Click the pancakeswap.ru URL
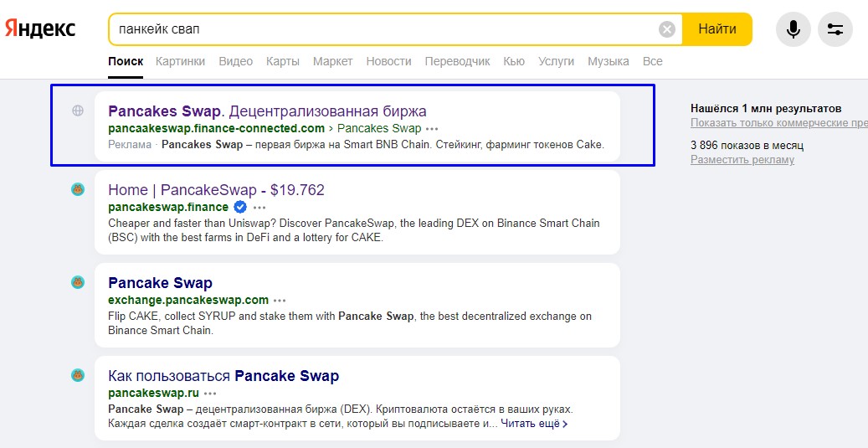This screenshot has width=868, height=448. [153, 394]
